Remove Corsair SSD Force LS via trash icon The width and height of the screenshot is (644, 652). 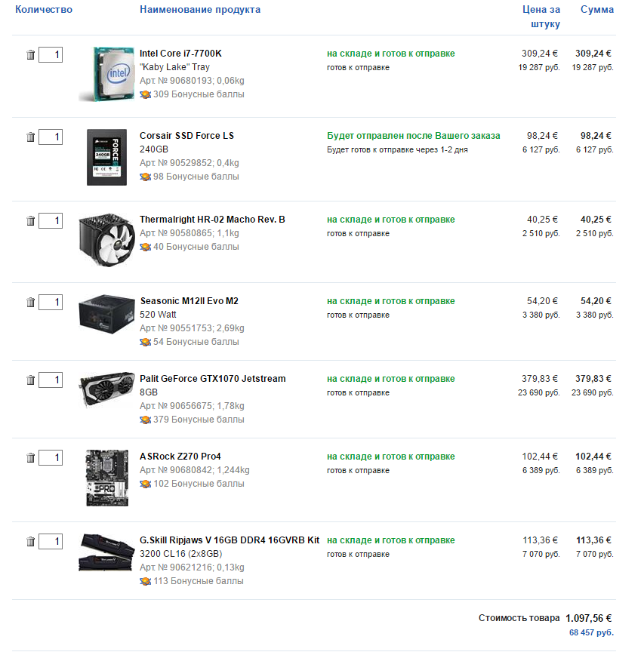(30, 137)
